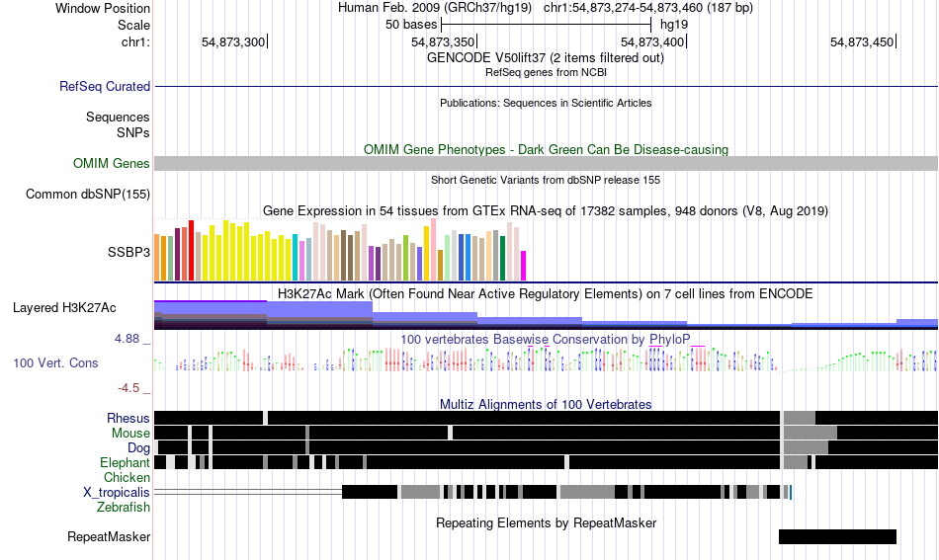The height and width of the screenshot is (560, 939).
Task: Click the chr1: base position label
Action: click(x=135, y=41)
